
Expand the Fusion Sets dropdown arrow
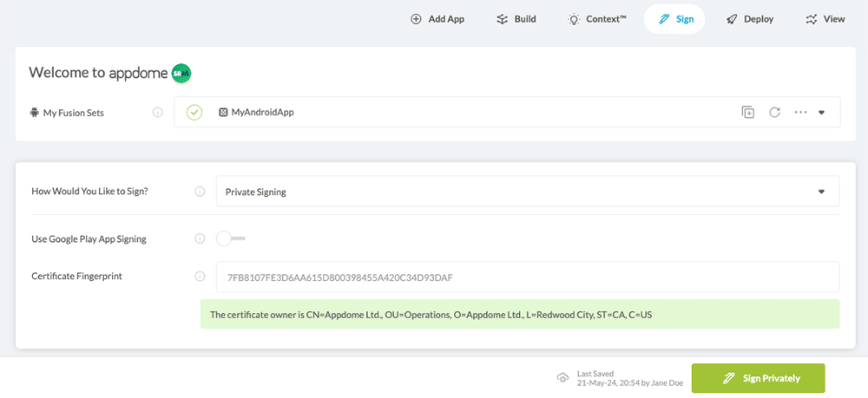(822, 112)
